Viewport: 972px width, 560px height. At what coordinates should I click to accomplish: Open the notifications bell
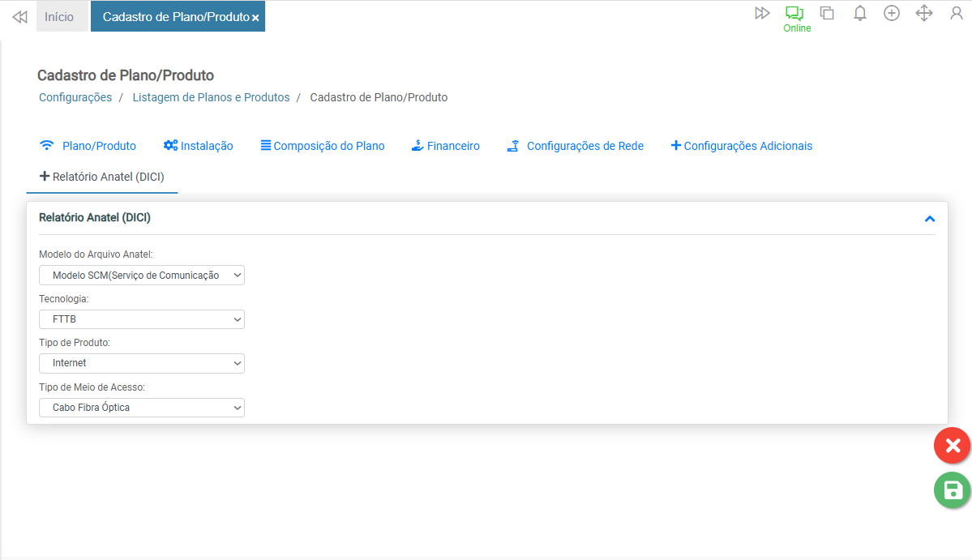(860, 13)
